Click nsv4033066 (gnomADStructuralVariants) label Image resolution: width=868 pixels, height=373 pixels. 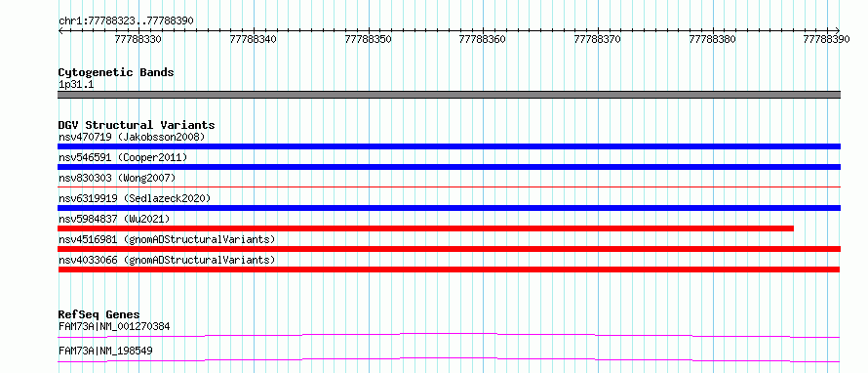click(x=167, y=260)
